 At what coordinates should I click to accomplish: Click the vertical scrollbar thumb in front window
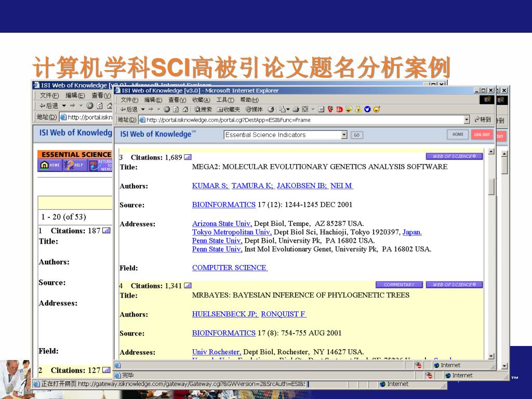point(491,187)
